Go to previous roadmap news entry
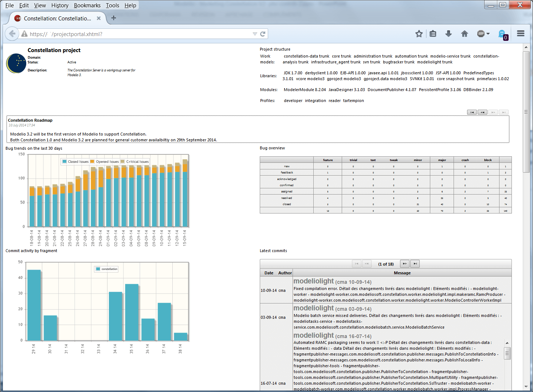This screenshot has width=533, height=392. tap(482, 112)
